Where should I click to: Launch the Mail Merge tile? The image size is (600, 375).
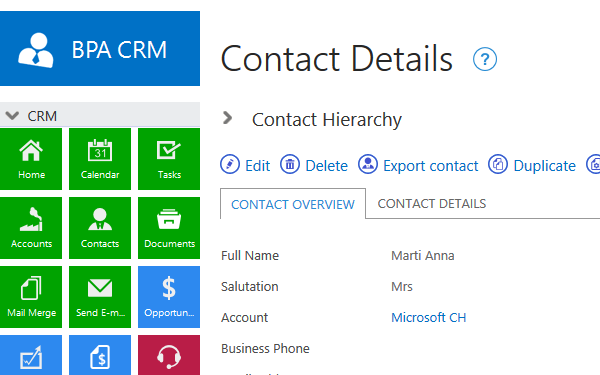[x=31, y=297]
